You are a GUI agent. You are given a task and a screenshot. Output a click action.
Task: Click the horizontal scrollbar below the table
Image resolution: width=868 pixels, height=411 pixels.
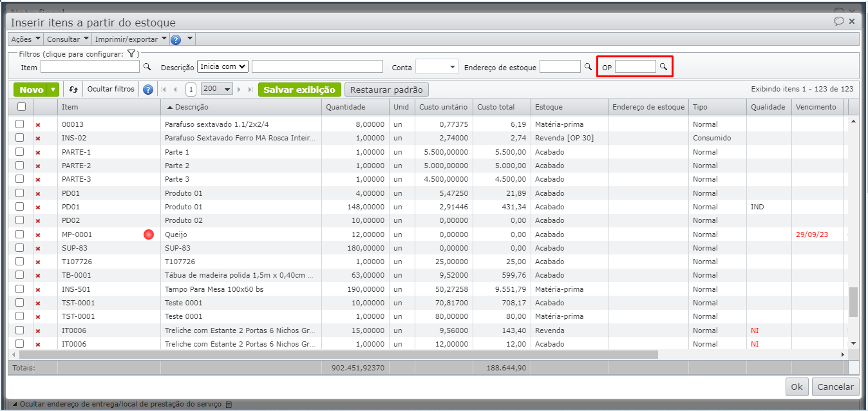pos(338,354)
